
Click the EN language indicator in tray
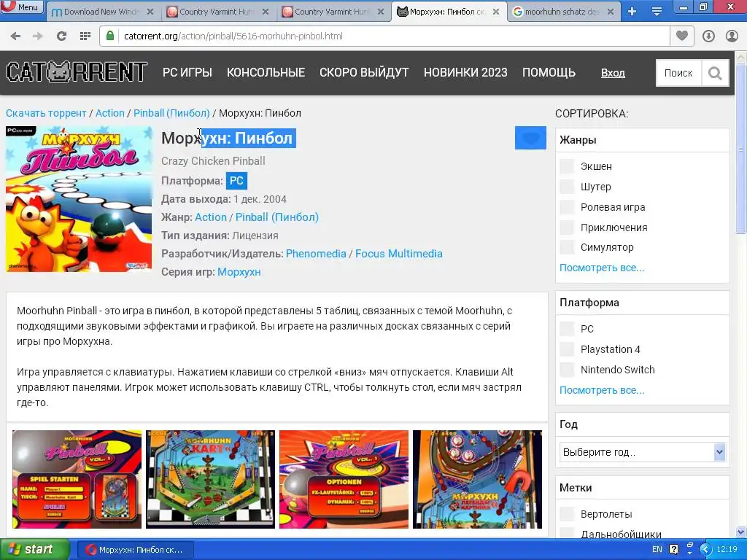point(657,550)
